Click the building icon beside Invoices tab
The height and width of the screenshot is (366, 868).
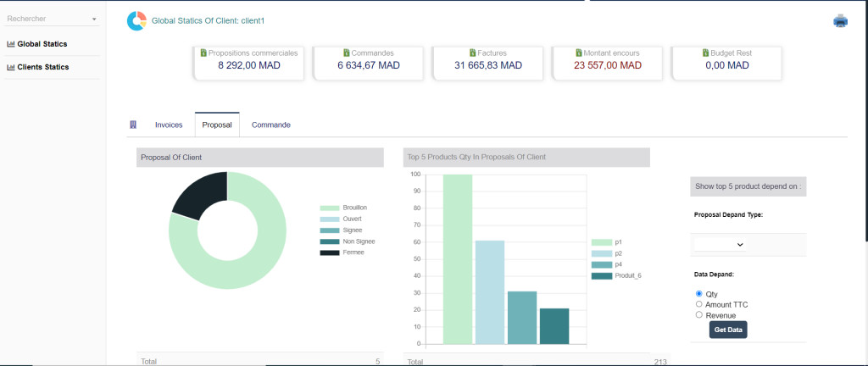click(x=133, y=125)
